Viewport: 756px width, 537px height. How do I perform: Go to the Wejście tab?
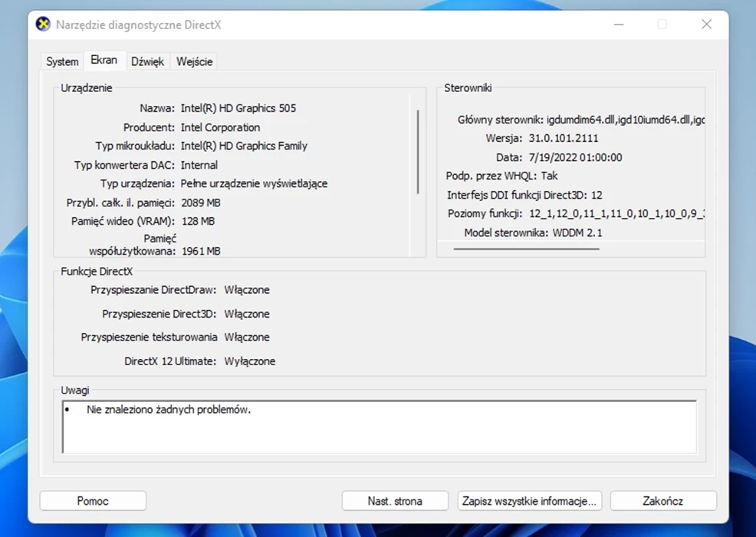[194, 62]
